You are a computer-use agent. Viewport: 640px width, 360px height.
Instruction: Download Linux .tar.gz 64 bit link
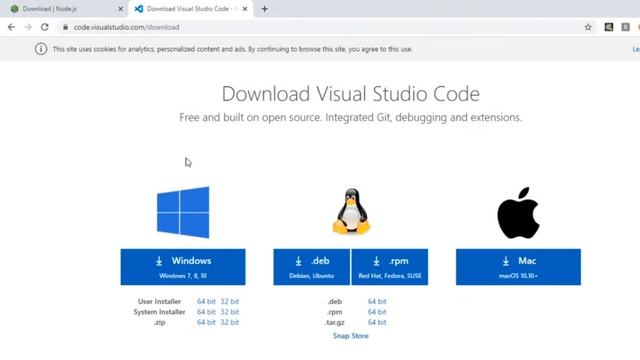pyautogui.click(x=377, y=322)
